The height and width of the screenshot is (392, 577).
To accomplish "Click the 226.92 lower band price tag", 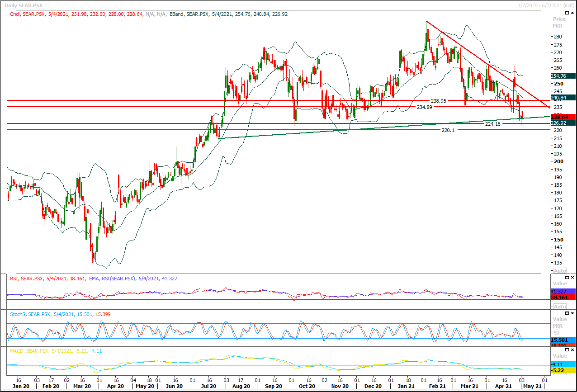I will pyautogui.click(x=563, y=123).
